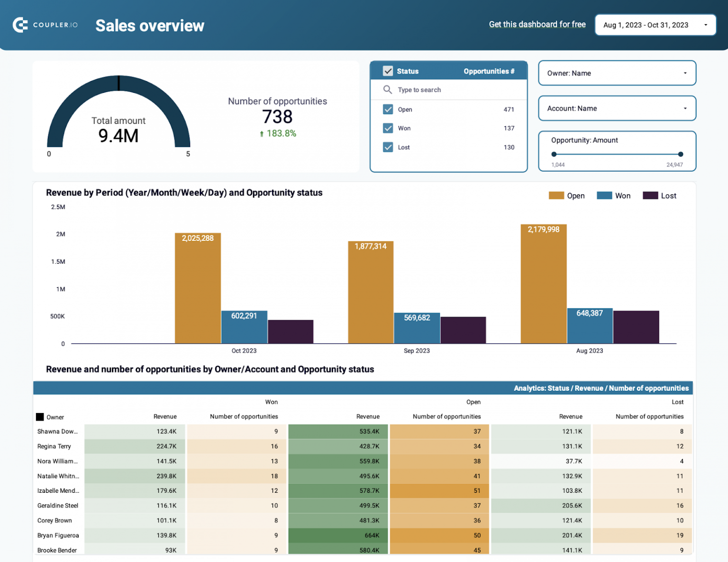Open the Owner: Name dropdown

pos(617,73)
